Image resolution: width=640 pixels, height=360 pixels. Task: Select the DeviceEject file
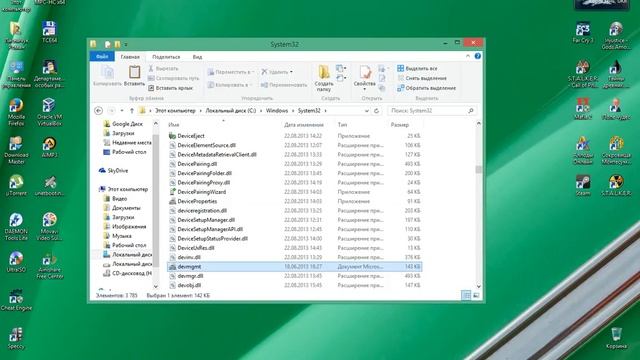(191, 136)
